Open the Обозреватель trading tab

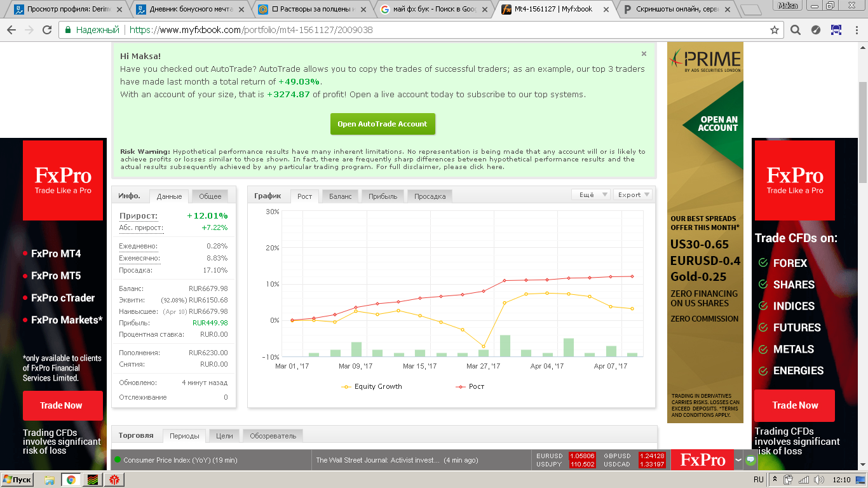click(273, 436)
